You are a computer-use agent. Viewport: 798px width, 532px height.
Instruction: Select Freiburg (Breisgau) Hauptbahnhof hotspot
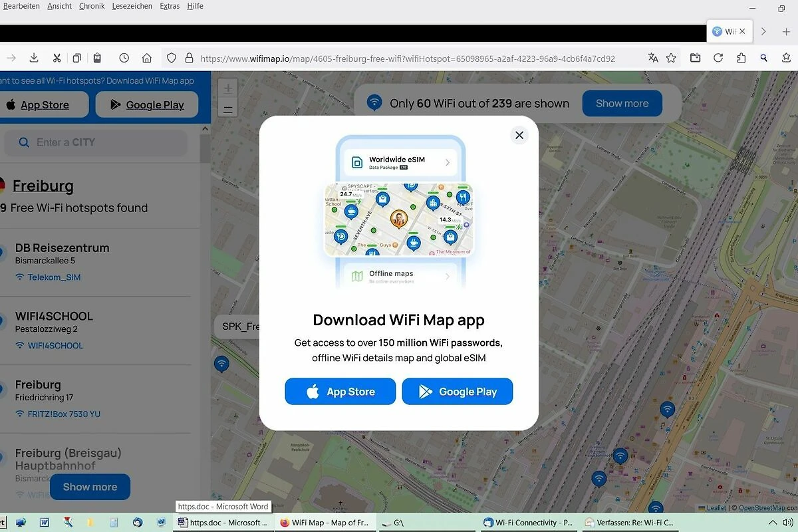(68, 460)
